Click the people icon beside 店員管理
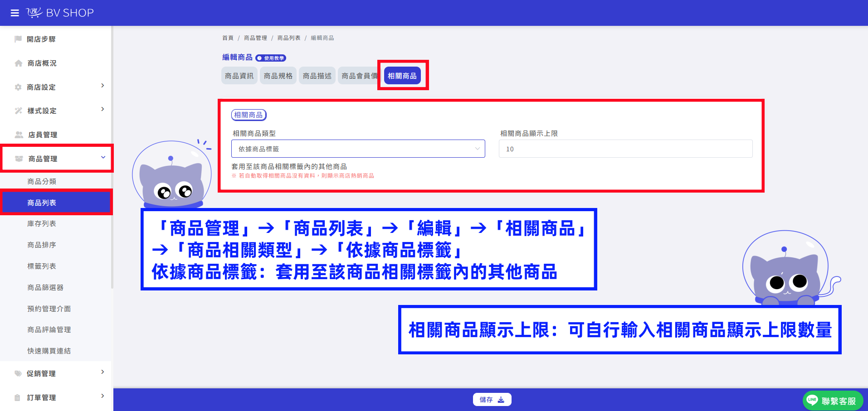Screen dimensions: 868x411 [x=19, y=135]
